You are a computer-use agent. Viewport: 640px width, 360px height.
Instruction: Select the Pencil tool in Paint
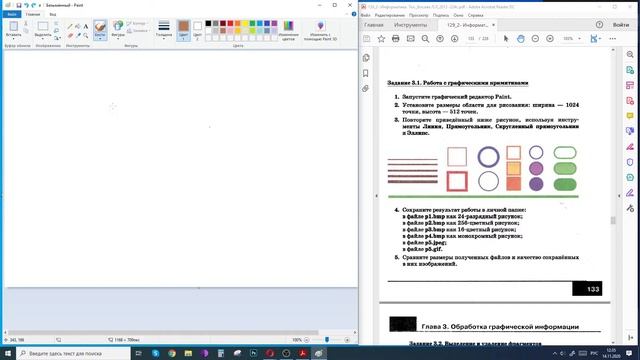(70, 27)
